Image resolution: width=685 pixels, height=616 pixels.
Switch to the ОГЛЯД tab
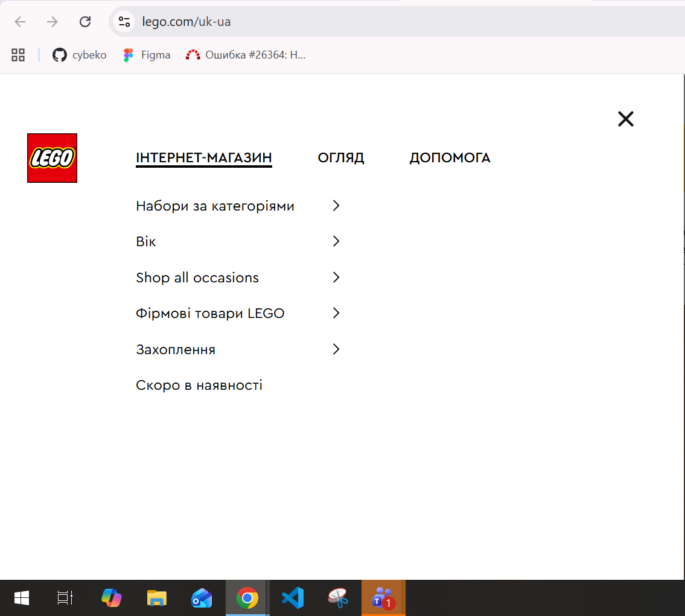[x=341, y=157]
